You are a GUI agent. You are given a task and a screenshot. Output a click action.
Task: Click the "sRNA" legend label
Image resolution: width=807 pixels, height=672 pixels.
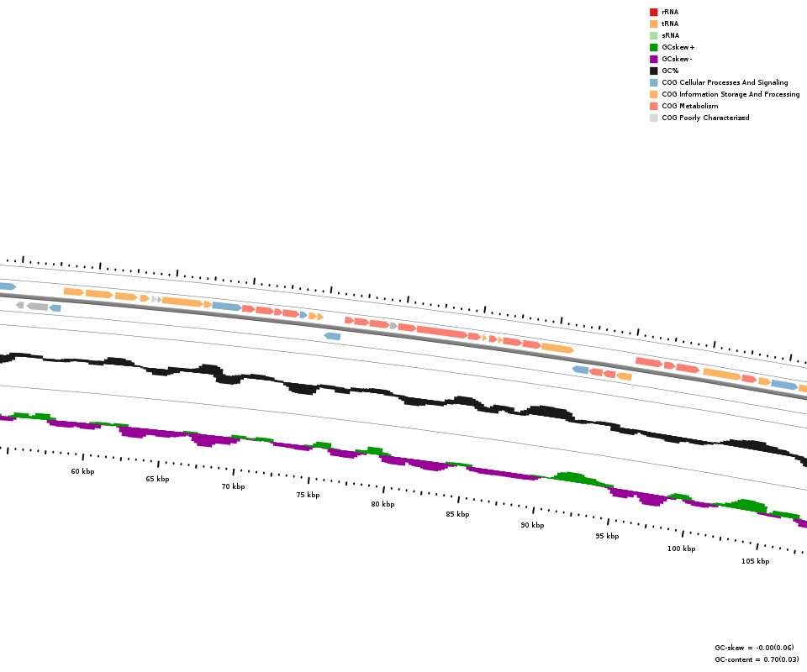671,35
